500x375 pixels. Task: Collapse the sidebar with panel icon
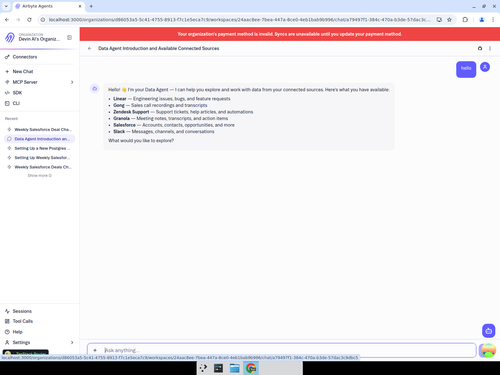(69, 37)
